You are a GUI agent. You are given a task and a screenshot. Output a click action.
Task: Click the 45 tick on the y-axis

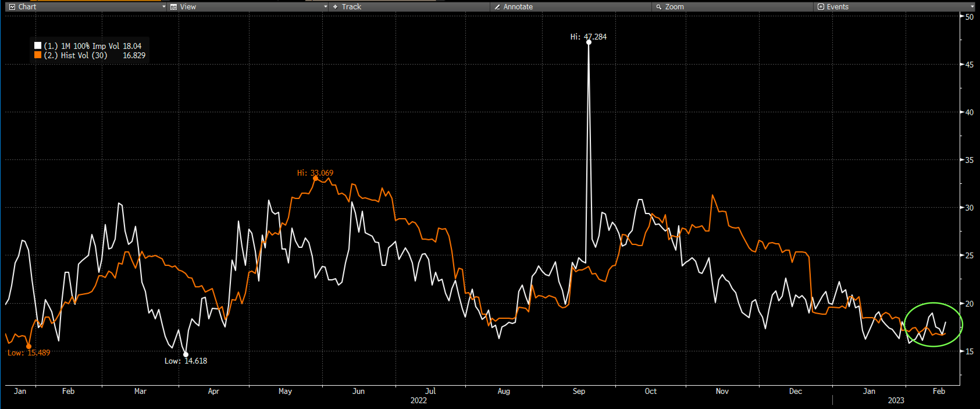pyautogui.click(x=969, y=65)
